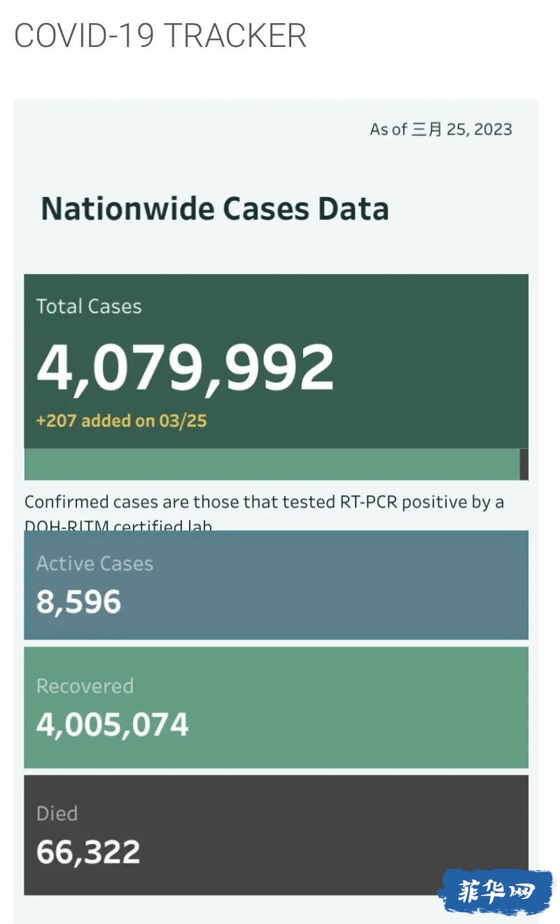Click the Nationwide Cases Data heading
This screenshot has height=924, width=560.
[215, 209]
